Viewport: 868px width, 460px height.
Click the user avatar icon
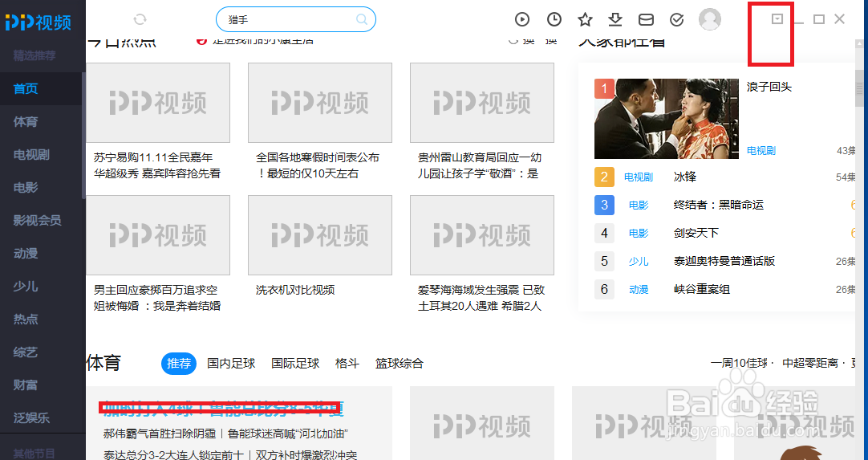coord(710,19)
